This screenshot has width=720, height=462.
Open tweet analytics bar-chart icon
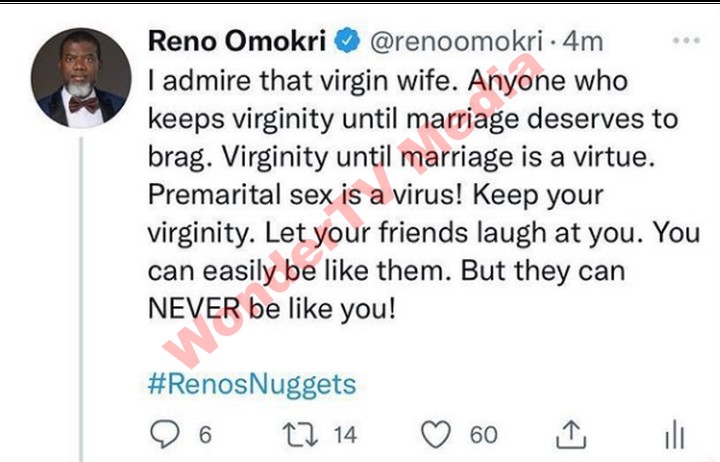pos(675,434)
